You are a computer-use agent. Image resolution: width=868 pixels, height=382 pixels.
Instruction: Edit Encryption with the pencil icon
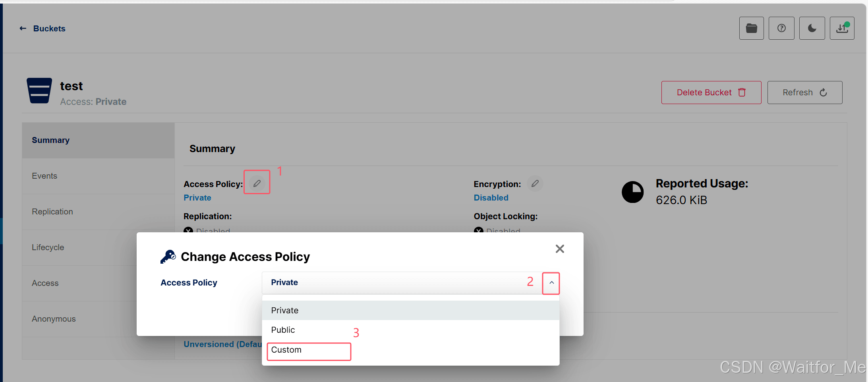click(x=535, y=183)
